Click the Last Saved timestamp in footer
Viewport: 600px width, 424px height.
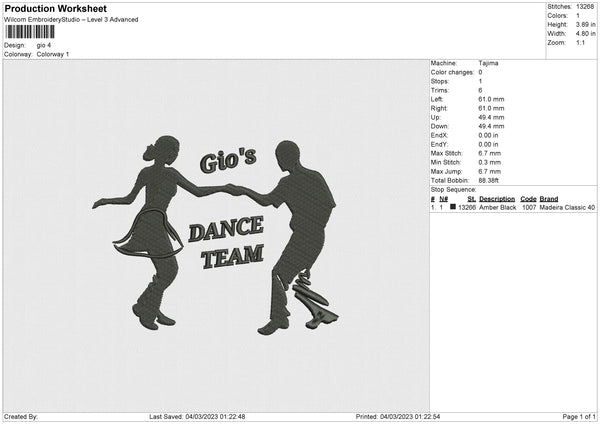click(198, 417)
